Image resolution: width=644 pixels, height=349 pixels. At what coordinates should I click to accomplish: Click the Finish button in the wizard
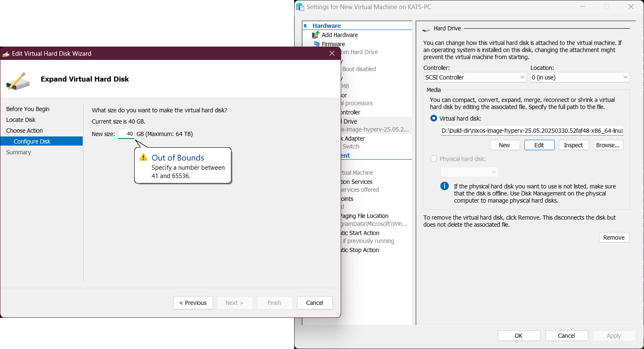tap(275, 303)
